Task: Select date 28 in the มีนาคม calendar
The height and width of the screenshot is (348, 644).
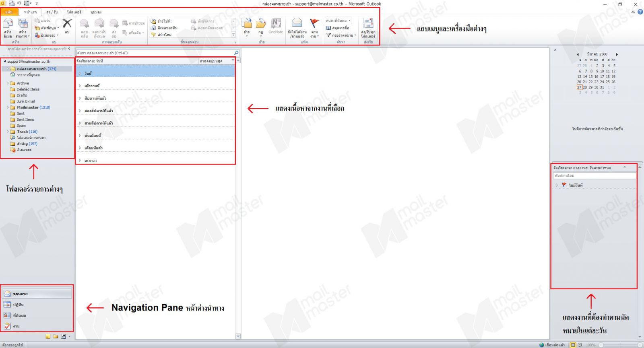Action: (585, 87)
